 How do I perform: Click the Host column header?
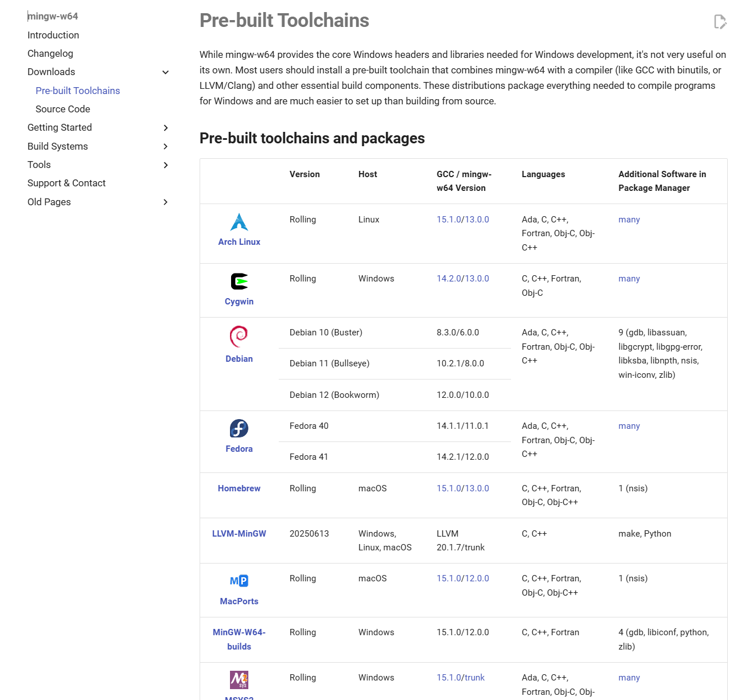click(x=368, y=174)
